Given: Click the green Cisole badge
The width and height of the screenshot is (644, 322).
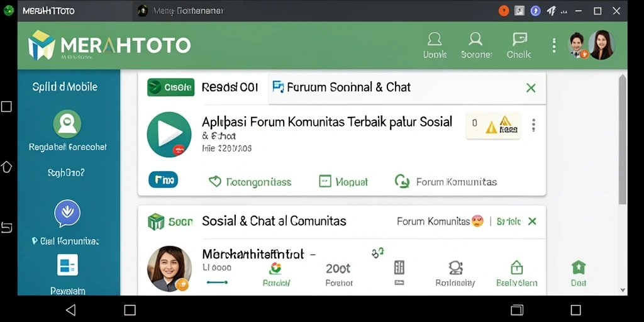Looking at the screenshot, I should (x=171, y=87).
